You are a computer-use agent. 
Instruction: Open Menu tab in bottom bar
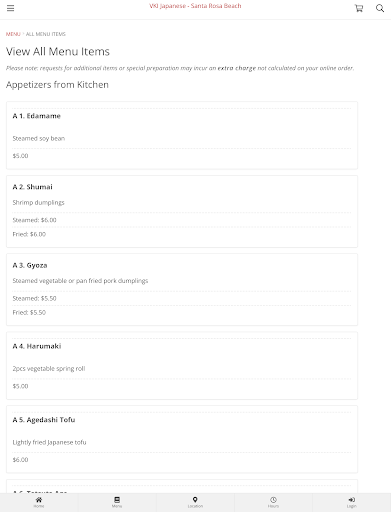click(117, 502)
